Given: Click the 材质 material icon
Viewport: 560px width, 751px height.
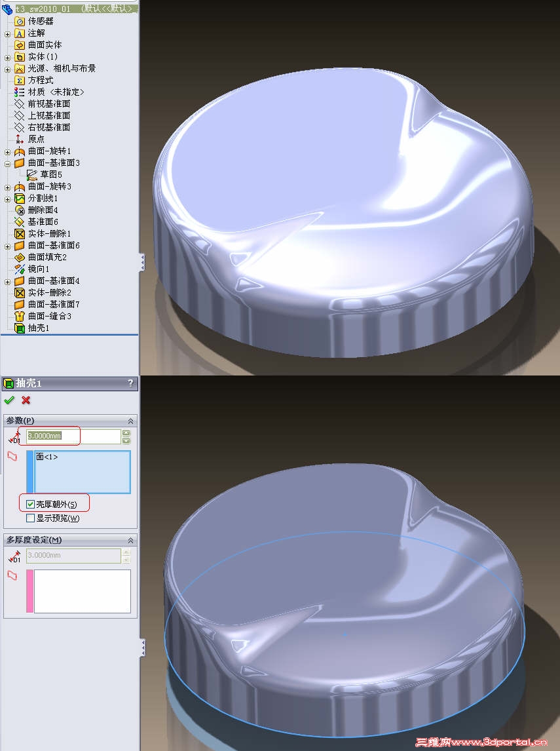Looking at the screenshot, I should point(20,92).
